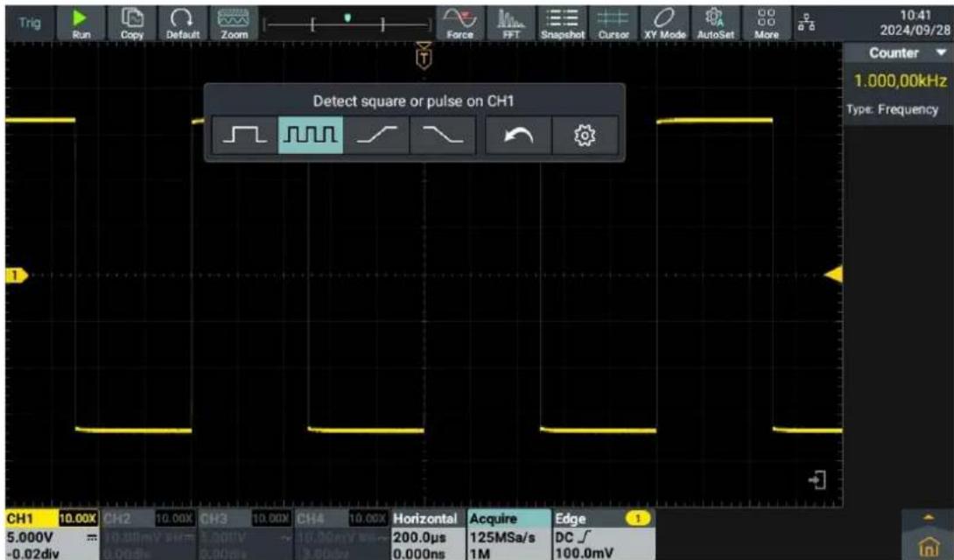The image size is (954, 560).
Task: Choose the rising edge detection icon
Action: pos(376,135)
